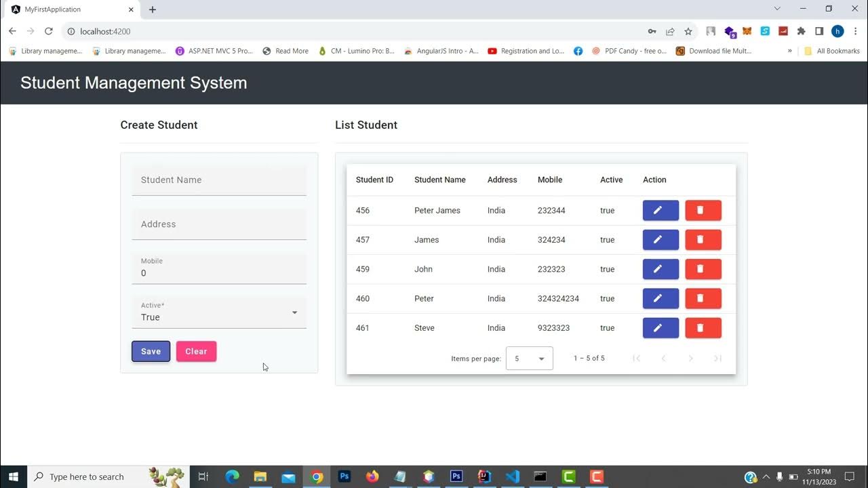Switch to the MyFirstApplication browser tab
The image size is (868, 488).
point(68,9)
